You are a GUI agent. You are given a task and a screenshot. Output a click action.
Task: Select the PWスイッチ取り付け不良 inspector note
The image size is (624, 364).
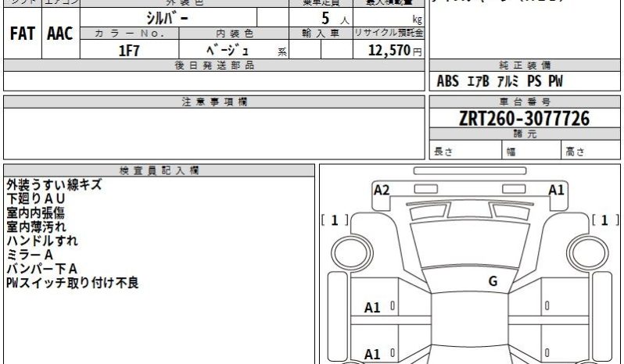click(x=72, y=283)
